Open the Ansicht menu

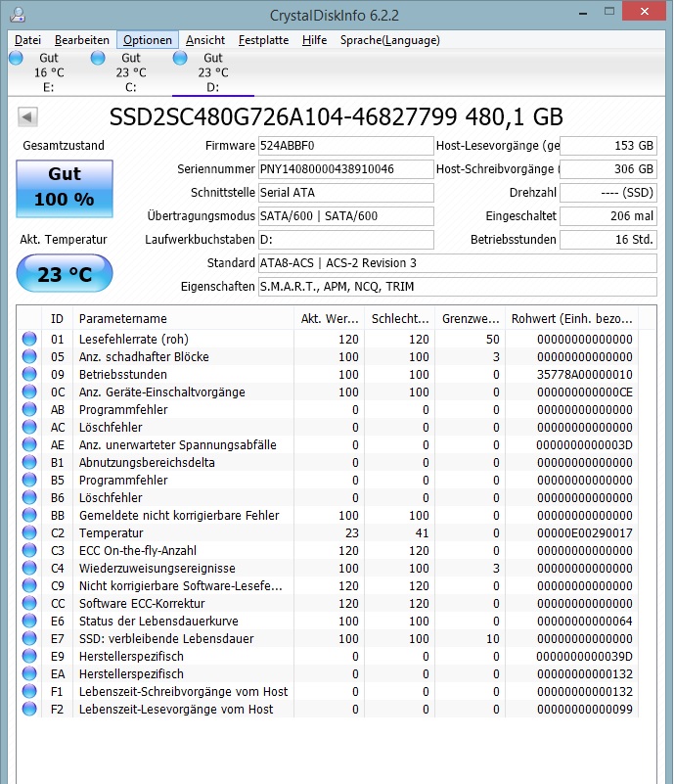point(205,40)
